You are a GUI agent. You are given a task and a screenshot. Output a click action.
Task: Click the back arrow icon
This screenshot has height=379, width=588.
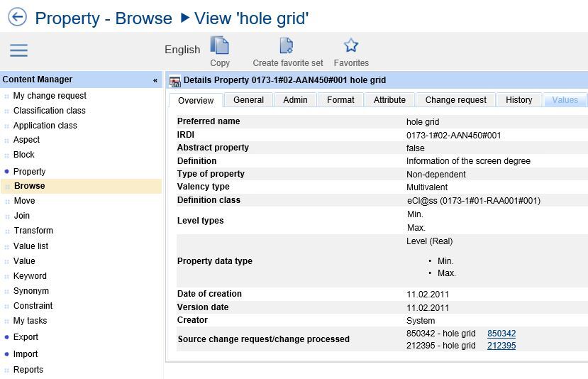(16, 18)
